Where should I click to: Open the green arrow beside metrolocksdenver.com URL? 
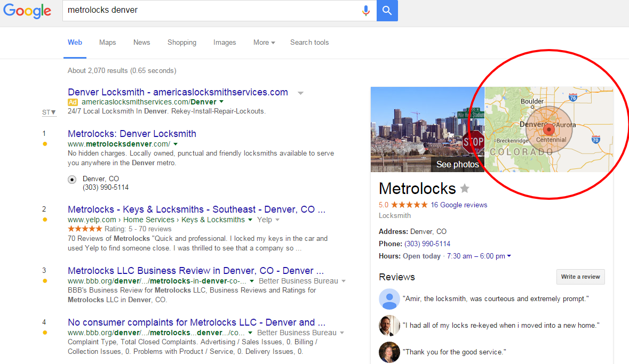pyautogui.click(x=176, y=144)
